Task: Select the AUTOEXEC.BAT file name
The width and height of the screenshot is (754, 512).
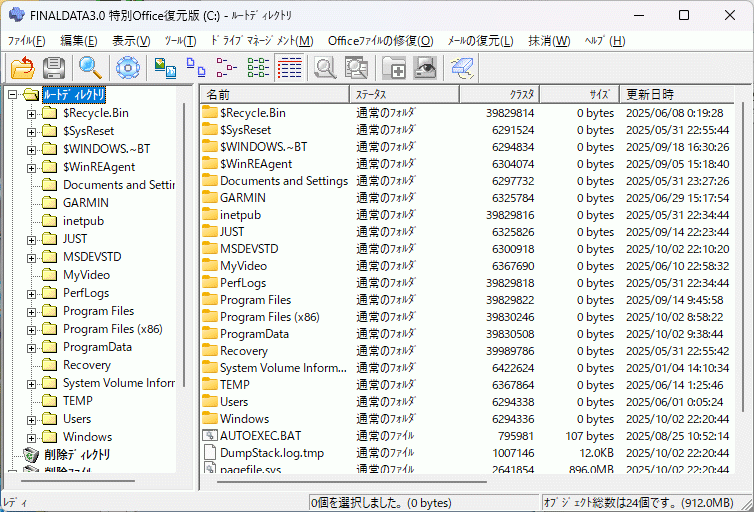Action: 261,436
